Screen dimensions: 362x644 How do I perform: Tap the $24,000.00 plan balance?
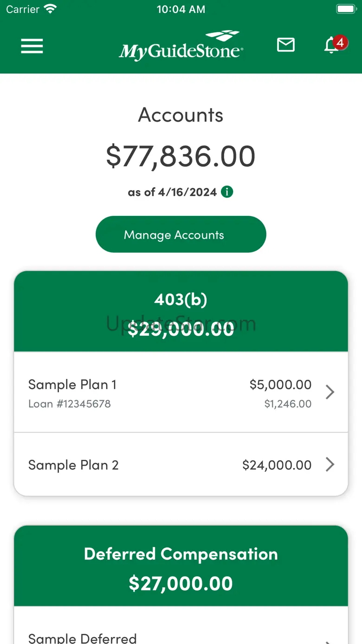(x=277, y=465)
